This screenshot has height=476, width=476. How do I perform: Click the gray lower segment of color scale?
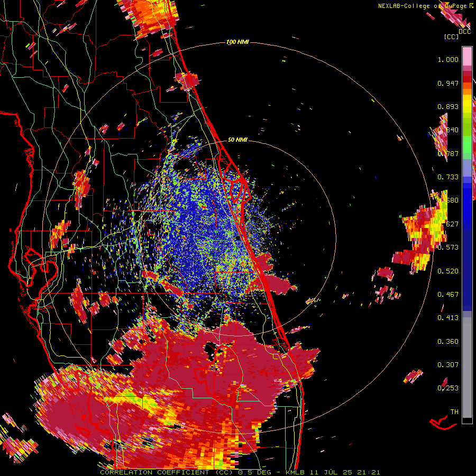click(x=467, y=368)
